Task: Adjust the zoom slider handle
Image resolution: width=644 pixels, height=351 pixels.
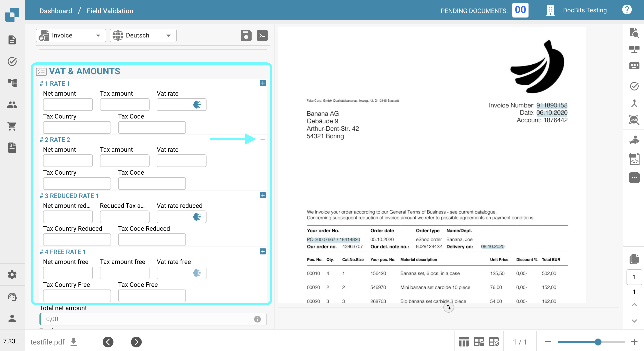Action: [598, 342]
